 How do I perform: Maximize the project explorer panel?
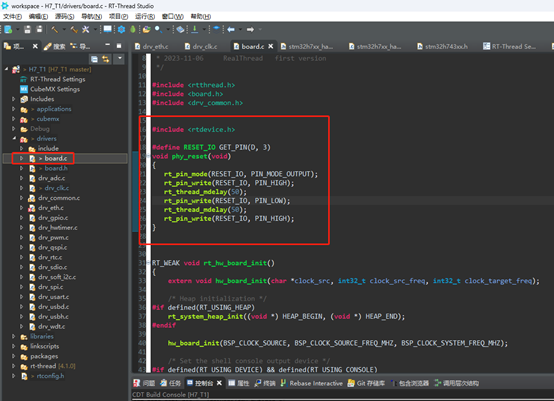point(119,46)
